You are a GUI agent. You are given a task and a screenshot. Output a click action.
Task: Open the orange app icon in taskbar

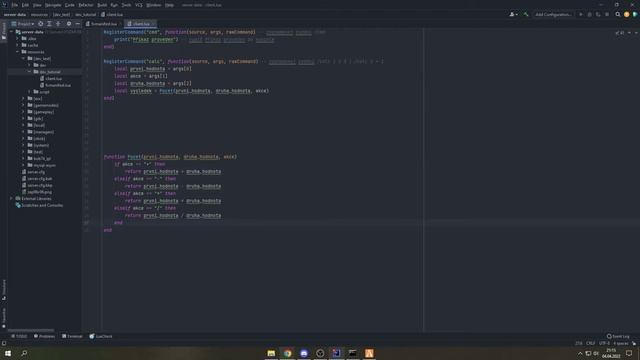(x=369, y=353)
